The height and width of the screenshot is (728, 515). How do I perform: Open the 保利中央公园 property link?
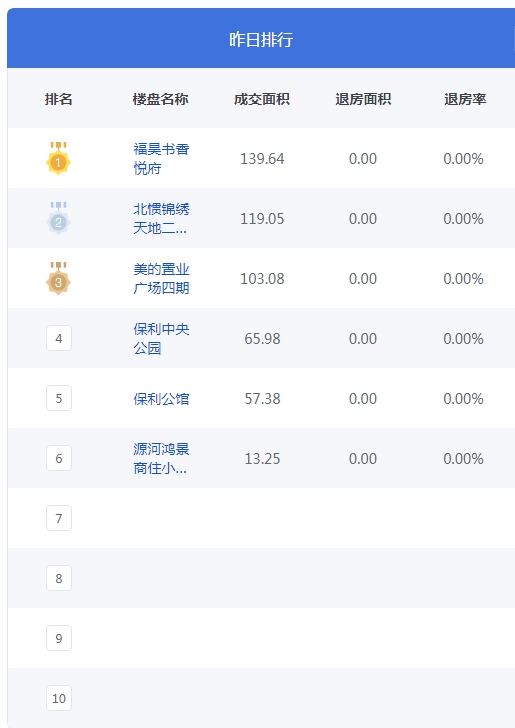click(161, 338)
